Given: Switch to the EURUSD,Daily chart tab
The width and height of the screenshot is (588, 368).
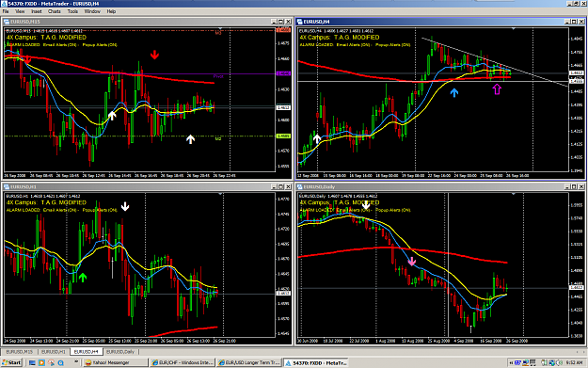Looking at the screenshot, I should click(x=120, y=352).
